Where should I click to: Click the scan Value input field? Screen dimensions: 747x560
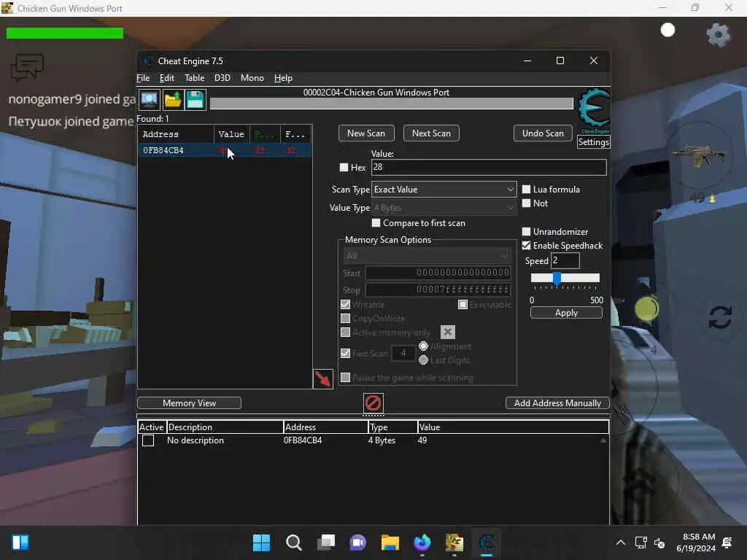(x=489, y=167)
